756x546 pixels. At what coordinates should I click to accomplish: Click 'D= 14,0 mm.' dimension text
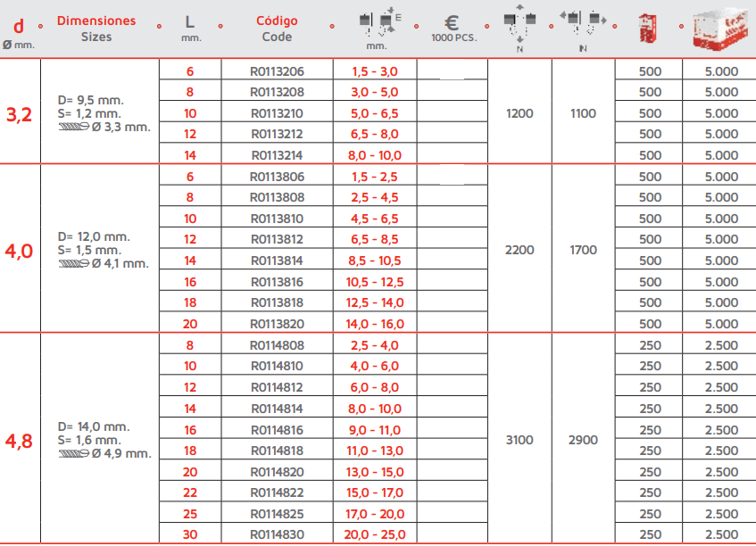[x=94, y=426]
